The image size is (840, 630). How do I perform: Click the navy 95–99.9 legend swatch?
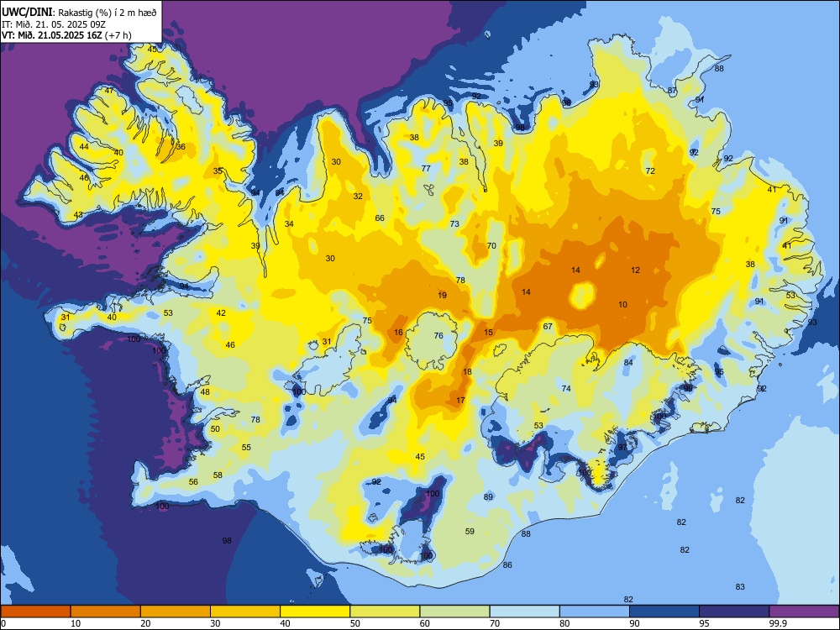coord(734,612)
